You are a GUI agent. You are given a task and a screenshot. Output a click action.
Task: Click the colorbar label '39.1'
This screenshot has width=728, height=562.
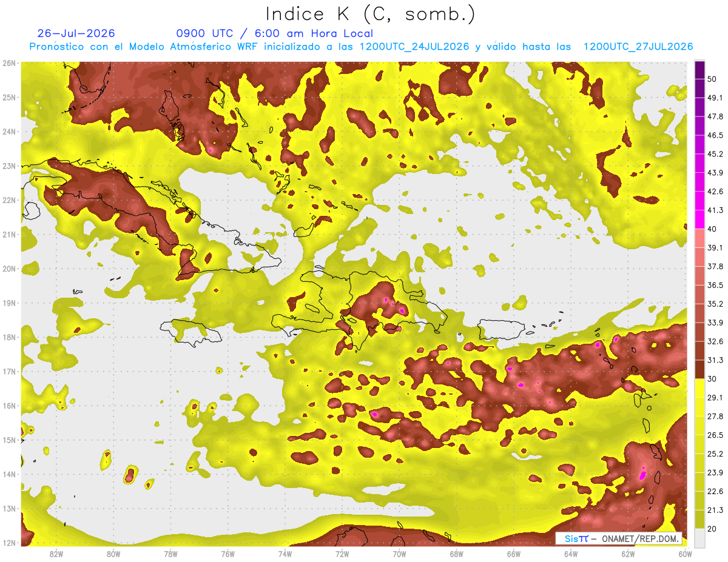[715, 247]
